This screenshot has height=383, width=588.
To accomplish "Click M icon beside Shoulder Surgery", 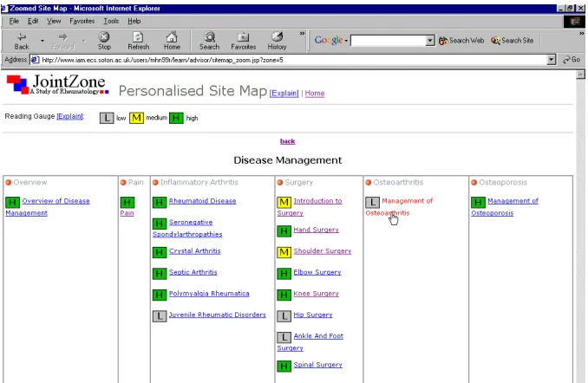I will point(284,252).
